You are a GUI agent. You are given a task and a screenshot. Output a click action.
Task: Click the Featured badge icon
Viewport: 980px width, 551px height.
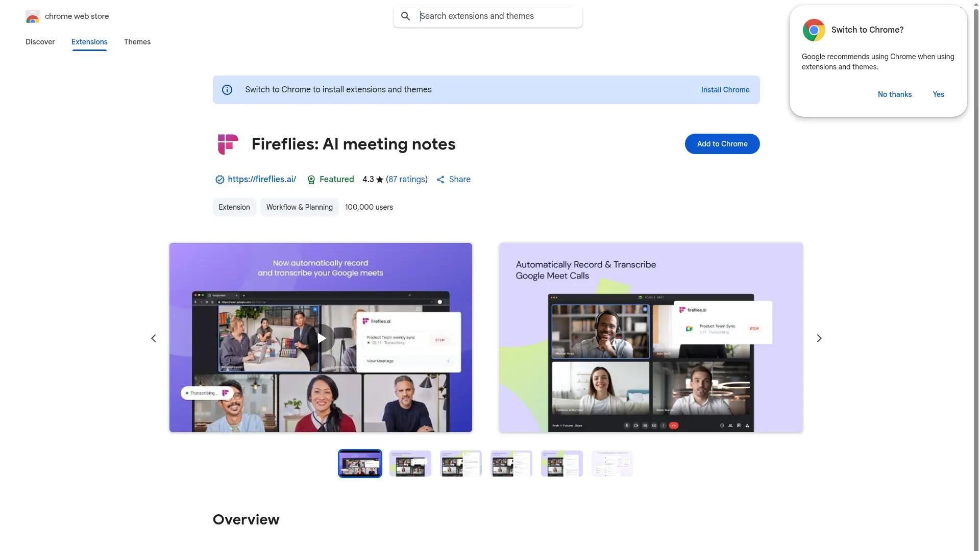coord(311,180)
